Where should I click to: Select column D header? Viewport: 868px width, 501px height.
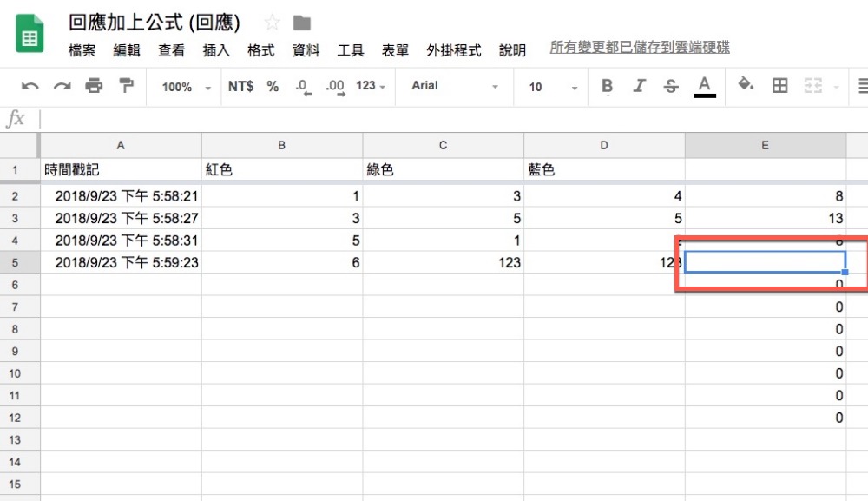(604, 146)
